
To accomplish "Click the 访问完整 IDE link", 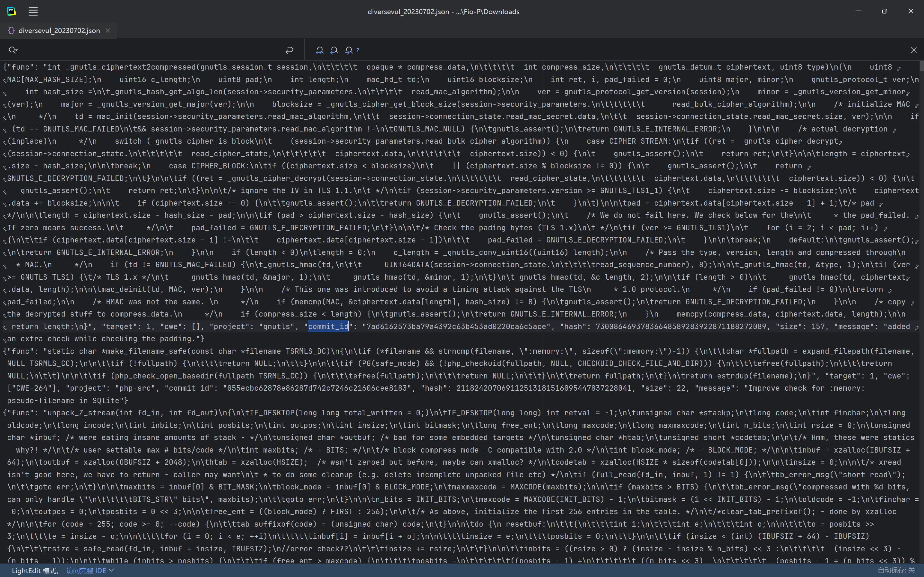I will tap(86, 571).
